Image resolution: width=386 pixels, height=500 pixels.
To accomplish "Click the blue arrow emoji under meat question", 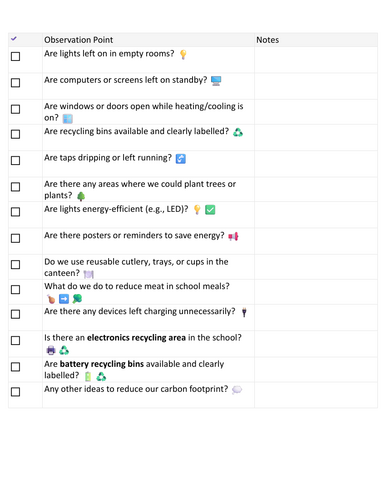I will [x=64, y=299].
